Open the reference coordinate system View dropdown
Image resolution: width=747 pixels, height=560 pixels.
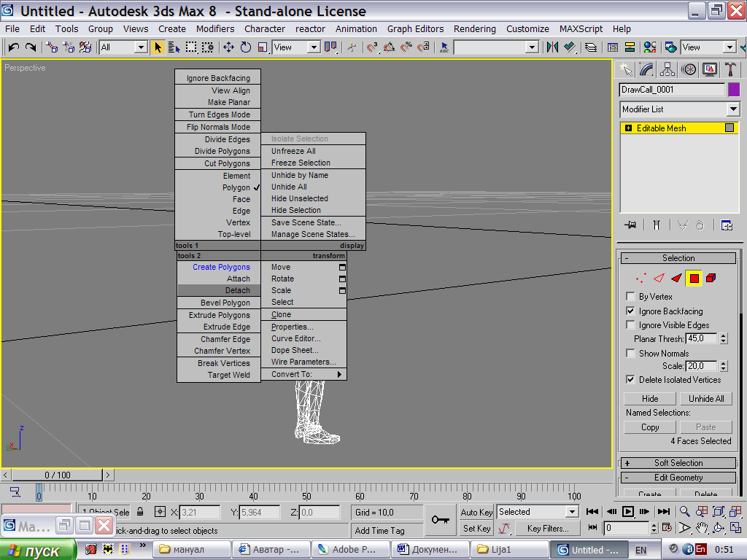click(x=296, y=47)
